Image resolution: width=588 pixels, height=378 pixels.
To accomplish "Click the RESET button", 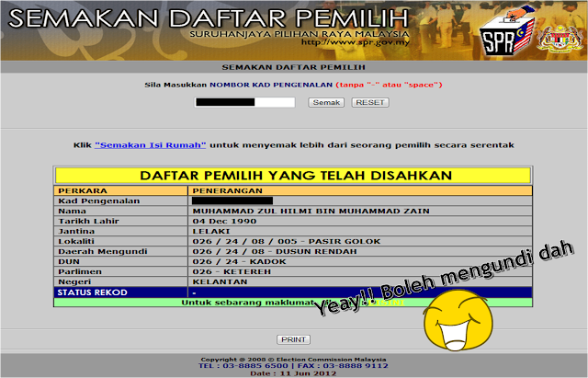I will (x=370, y=102).
